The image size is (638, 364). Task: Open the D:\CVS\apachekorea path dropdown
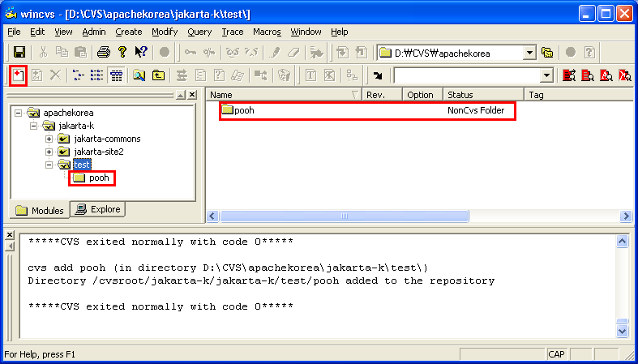tap(529, 53)
